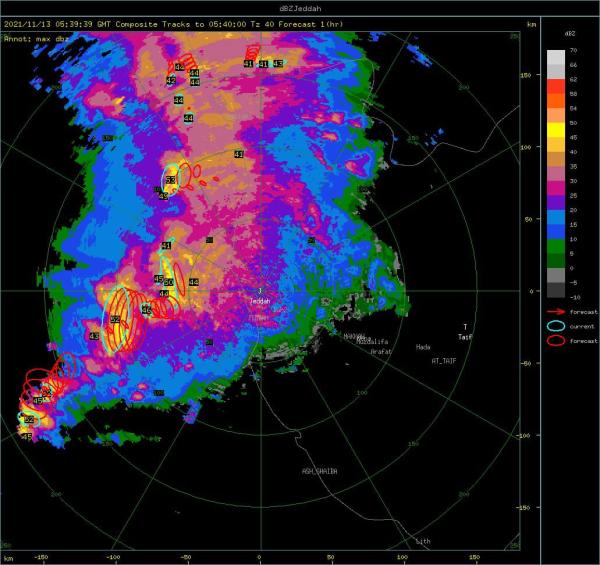The height and width of the screenshot is (565, 600).
Task: Click the Taif place label
Action: point(465,337)
